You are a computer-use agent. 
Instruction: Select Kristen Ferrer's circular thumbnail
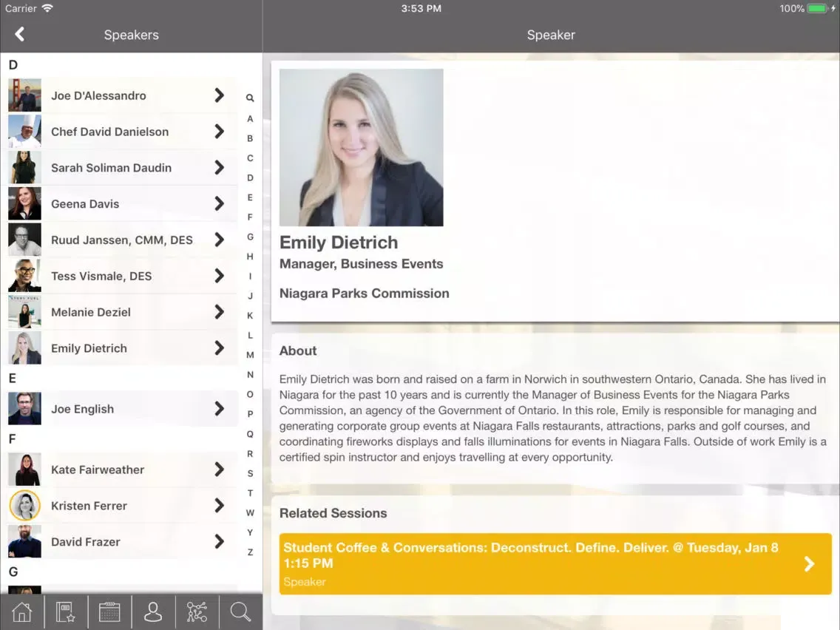tap(24, 505)
